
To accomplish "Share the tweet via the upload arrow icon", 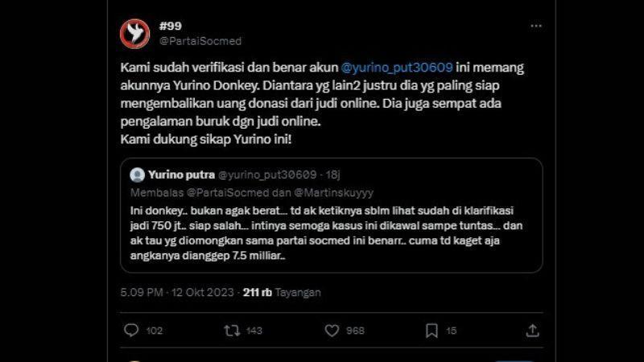I will click(532, 331).
